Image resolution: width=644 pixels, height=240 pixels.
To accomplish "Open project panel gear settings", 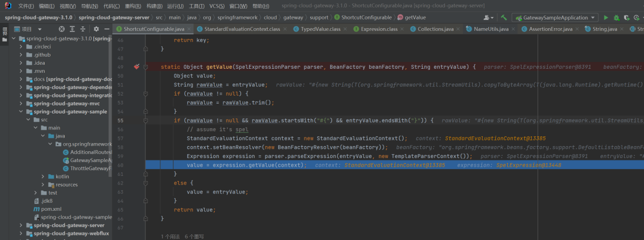I will point(97,29).
